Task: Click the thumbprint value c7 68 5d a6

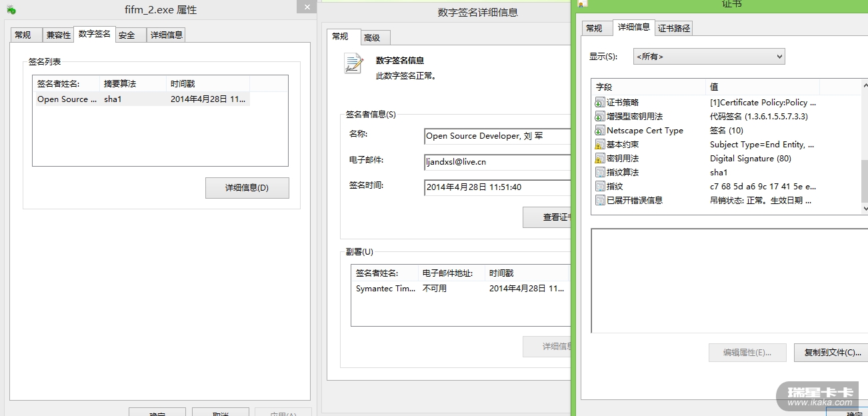Action: 763,187
